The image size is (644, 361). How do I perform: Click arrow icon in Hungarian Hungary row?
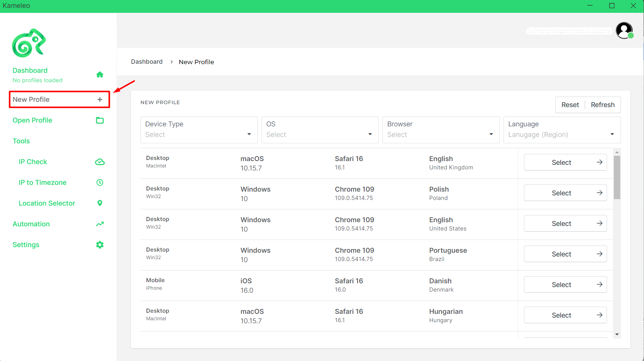coord(599,315)
